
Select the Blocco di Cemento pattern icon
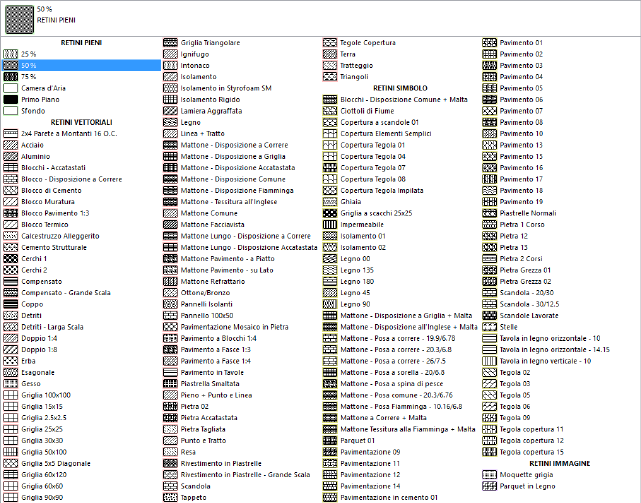pos(11,190)
